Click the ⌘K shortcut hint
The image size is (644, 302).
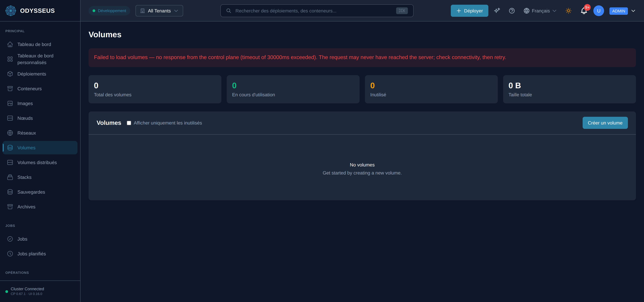coord(402,11)
